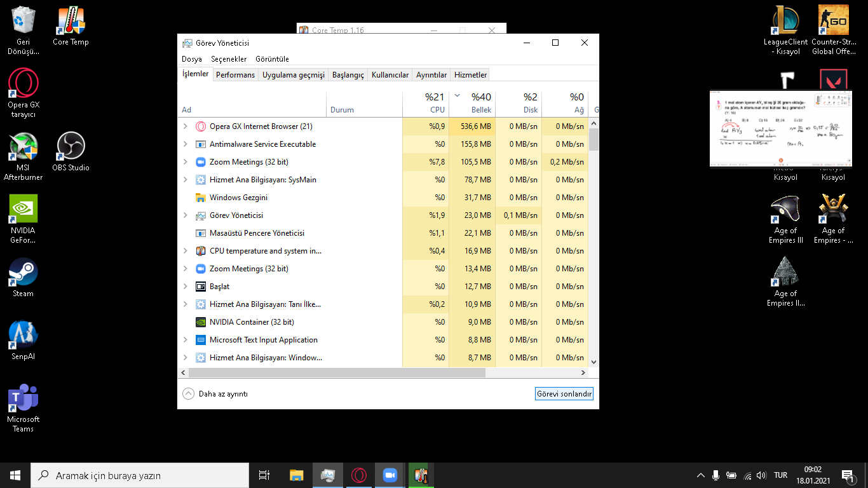Expand Antimalware Service Executable row

pyautogui.click(x=186, y=144)
